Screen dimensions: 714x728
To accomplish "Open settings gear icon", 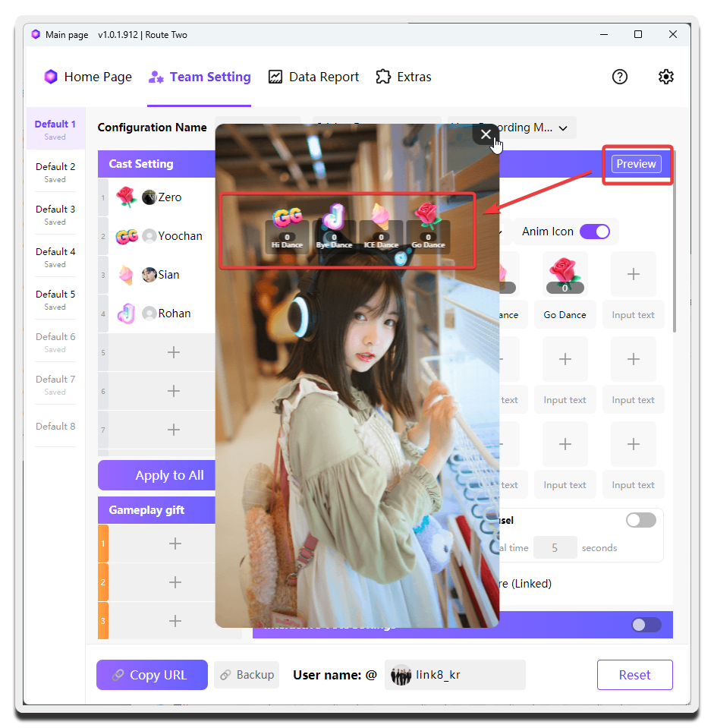I will [x=665, y=77].
